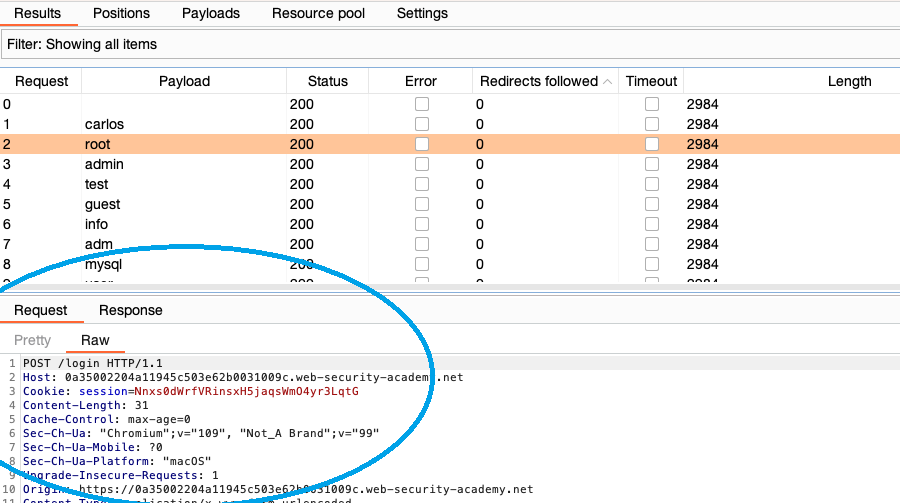This screenshot has height=503, width=900.
Task: Go to the Settings tab
Action: pos(422,13)
